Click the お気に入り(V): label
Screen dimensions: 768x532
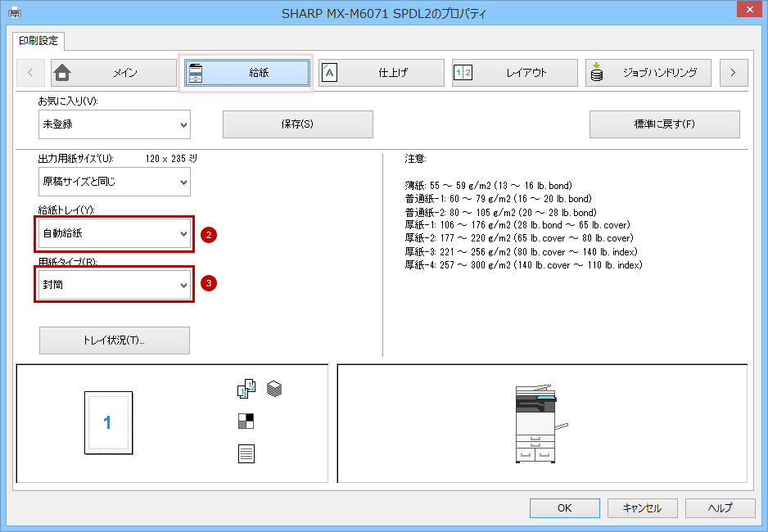pyautogui.click(x=68, y=101)
